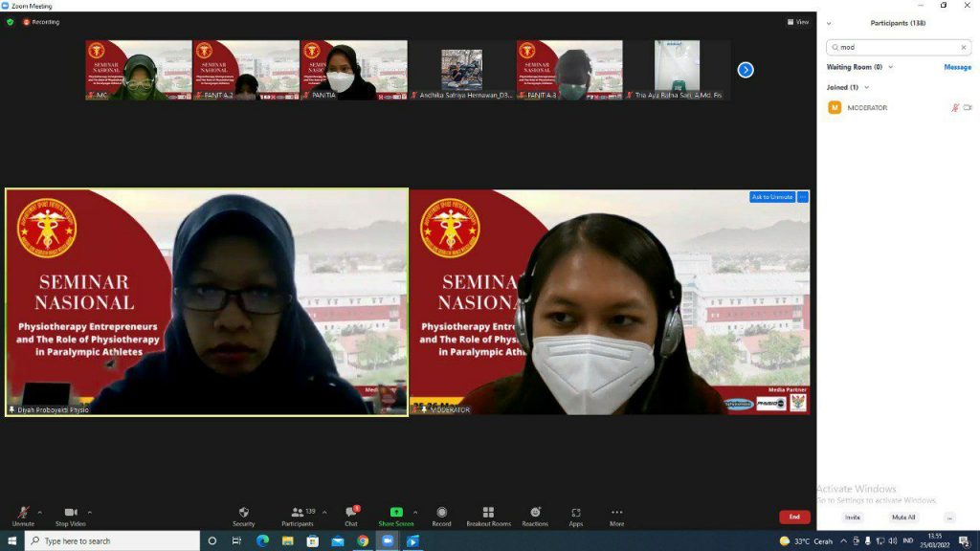Open the Chat panel

351,514
